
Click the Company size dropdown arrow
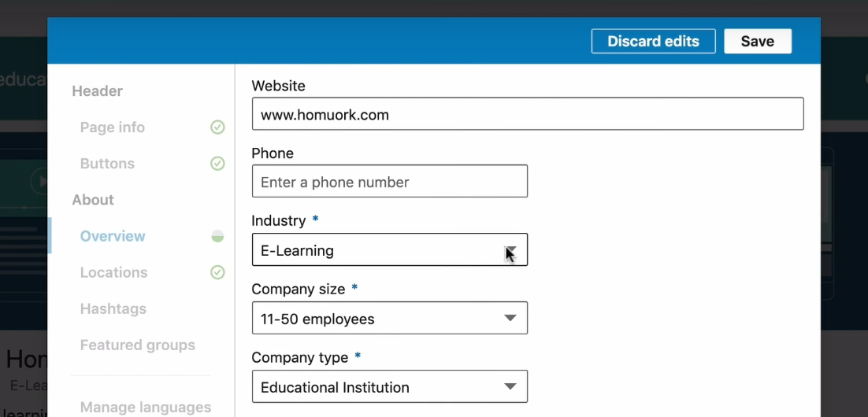510,318
